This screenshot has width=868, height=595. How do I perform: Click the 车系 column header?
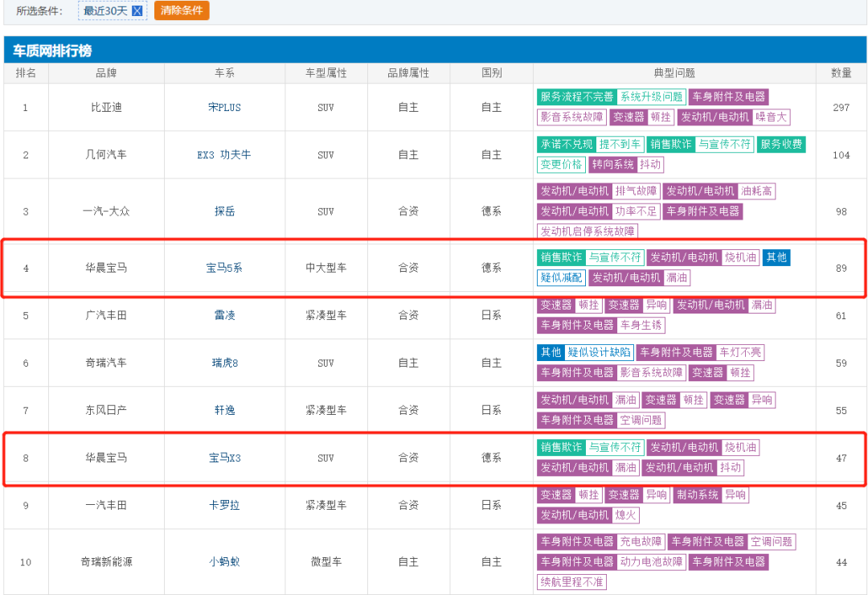(x=224, y=73)
